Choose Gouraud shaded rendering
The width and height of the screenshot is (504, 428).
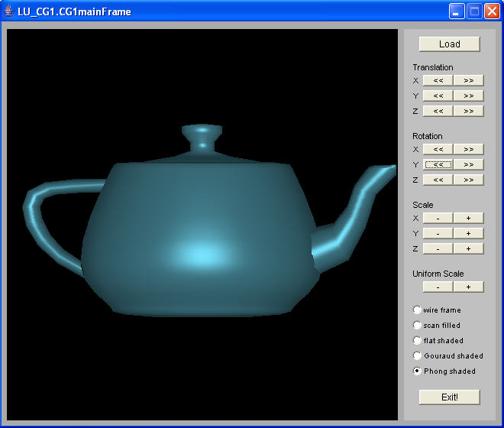tap(417, 356)
